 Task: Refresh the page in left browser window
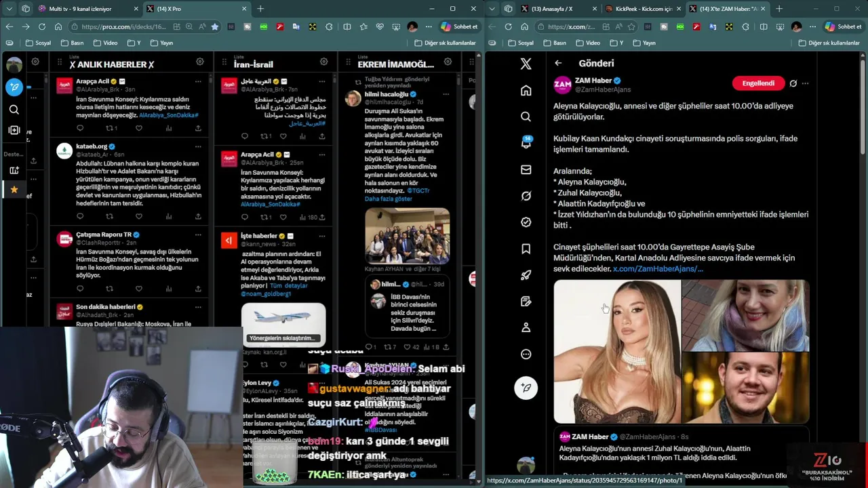42,26
